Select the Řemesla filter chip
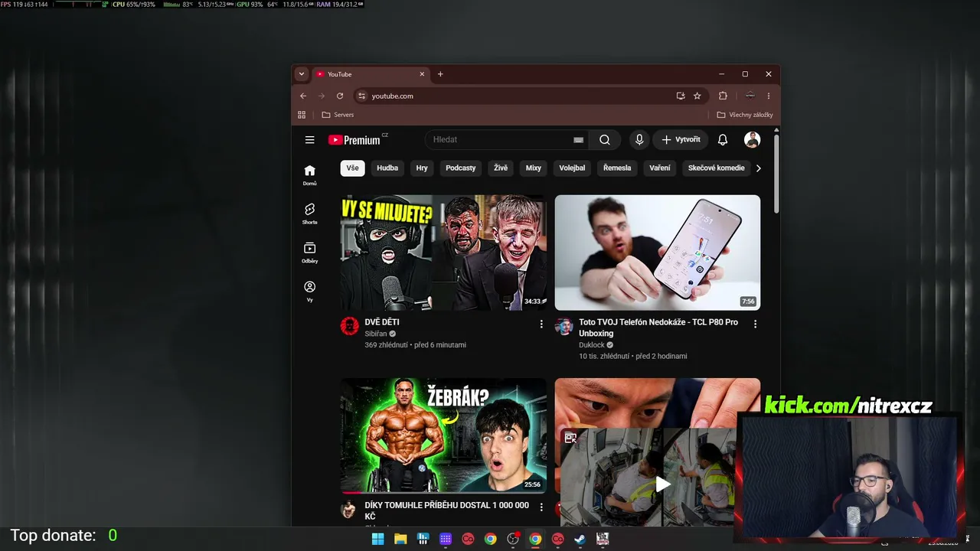The width and height of the screenshot is (980, 551). pos(617,168)
